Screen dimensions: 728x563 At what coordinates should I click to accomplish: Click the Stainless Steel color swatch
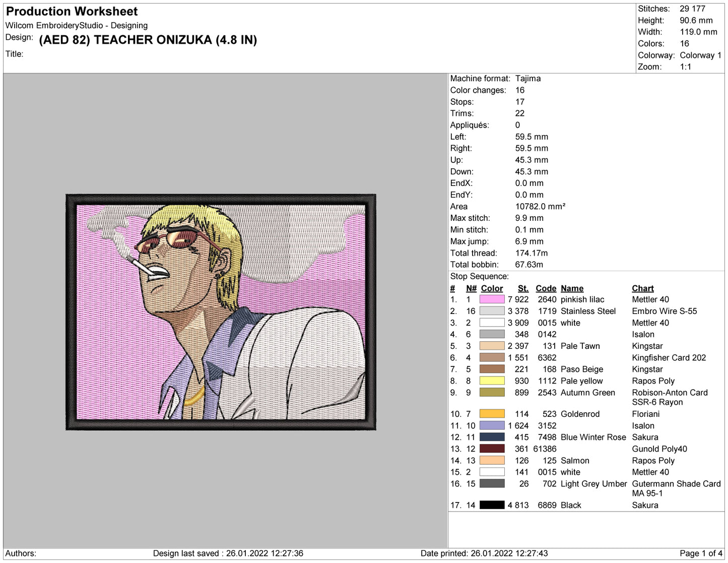tap(492, 311)
